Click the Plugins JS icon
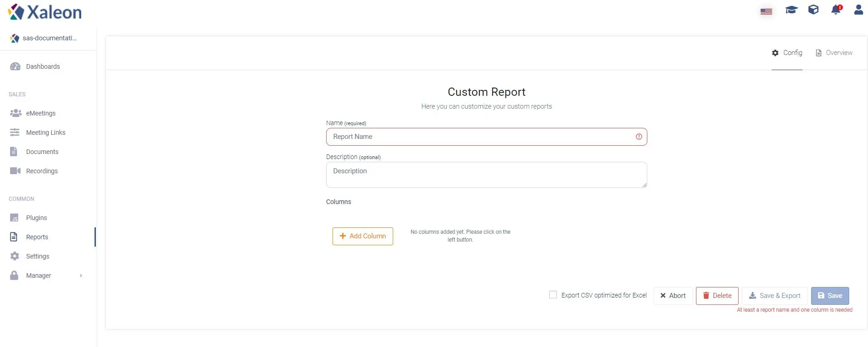Viewport: 868px width, 347px height. [14, 218]
